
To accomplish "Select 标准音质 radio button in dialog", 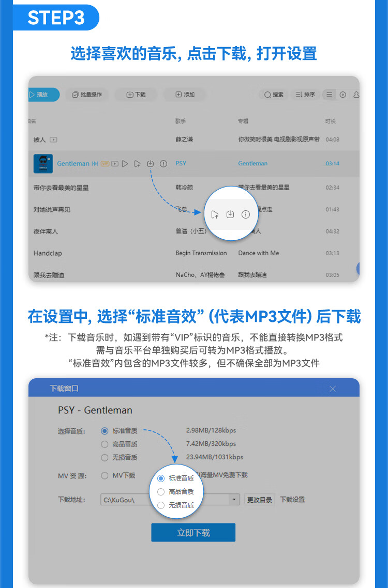I will [x=105, y=431].
